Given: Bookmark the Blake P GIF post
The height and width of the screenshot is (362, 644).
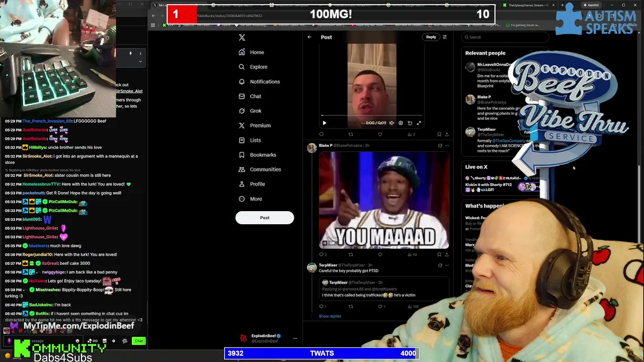Looking at the screenshot, I should (439, 254).
